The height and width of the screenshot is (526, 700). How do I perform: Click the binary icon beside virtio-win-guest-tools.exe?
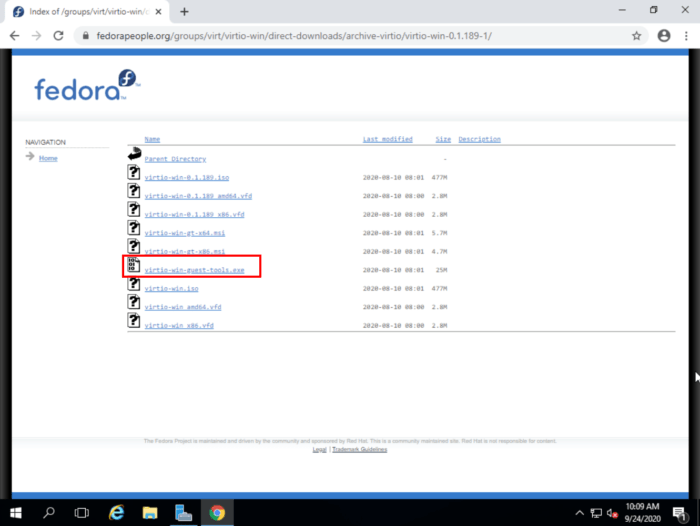click(133, 265)
